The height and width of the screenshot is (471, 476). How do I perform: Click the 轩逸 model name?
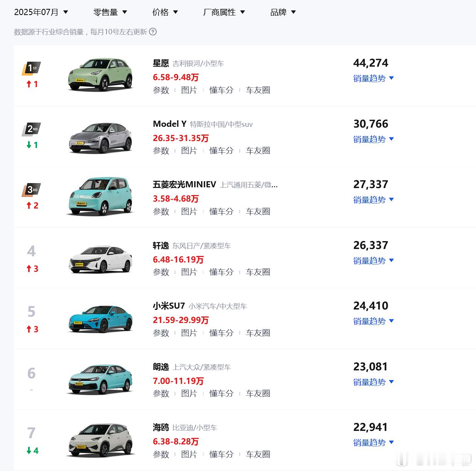pos(161,246)
